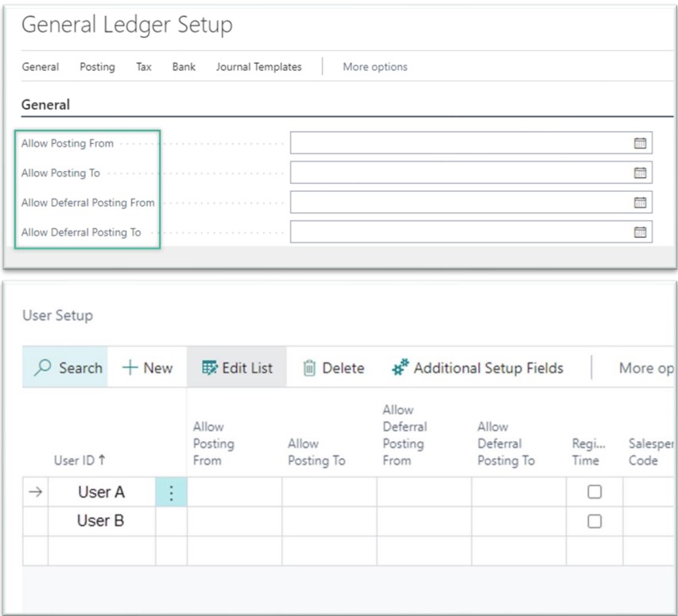Click the Allow Posting From column header
The image size is (678, 616).
(x=214, y=444)
